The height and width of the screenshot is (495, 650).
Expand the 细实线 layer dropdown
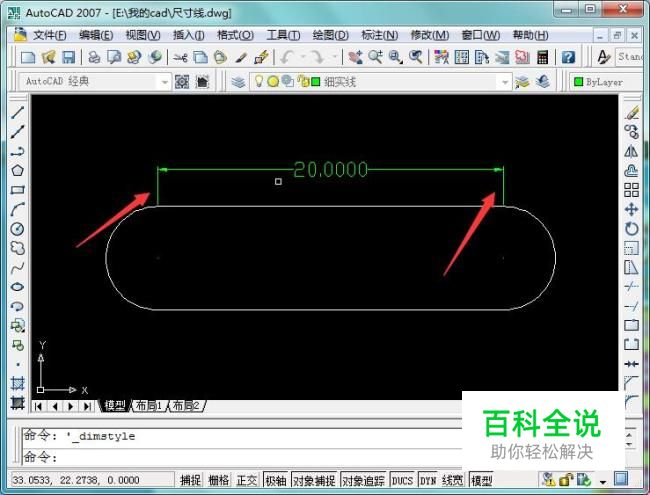pos(505,82)
